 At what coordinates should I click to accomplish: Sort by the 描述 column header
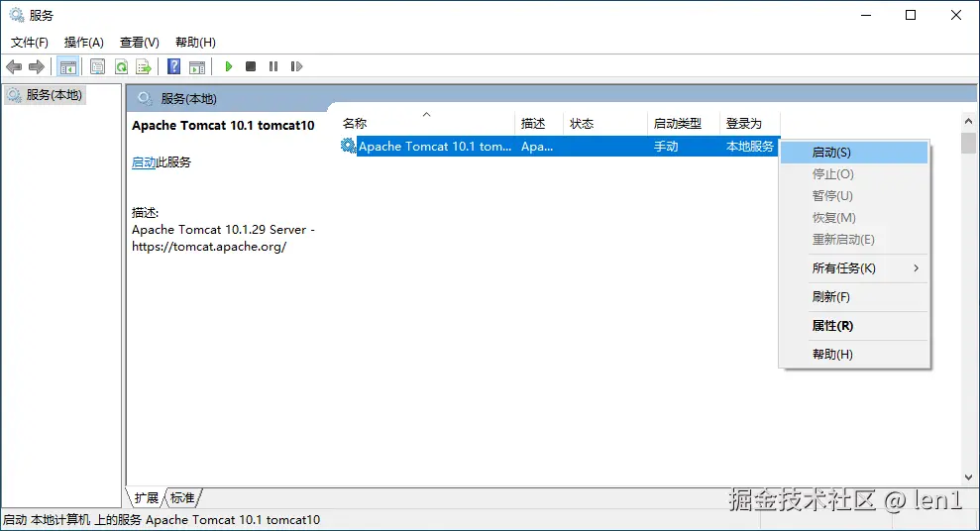click(539, 124)
